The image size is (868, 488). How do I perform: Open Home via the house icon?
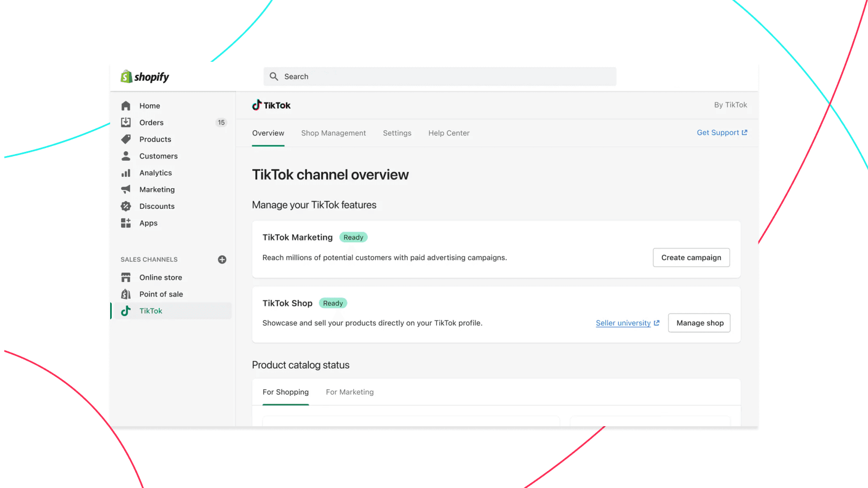(x=126, y=106)
